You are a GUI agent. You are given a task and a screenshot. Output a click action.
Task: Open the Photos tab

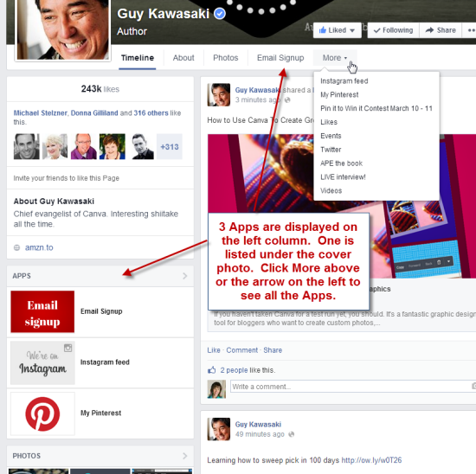pyautogui.click(x=226, y=58)
